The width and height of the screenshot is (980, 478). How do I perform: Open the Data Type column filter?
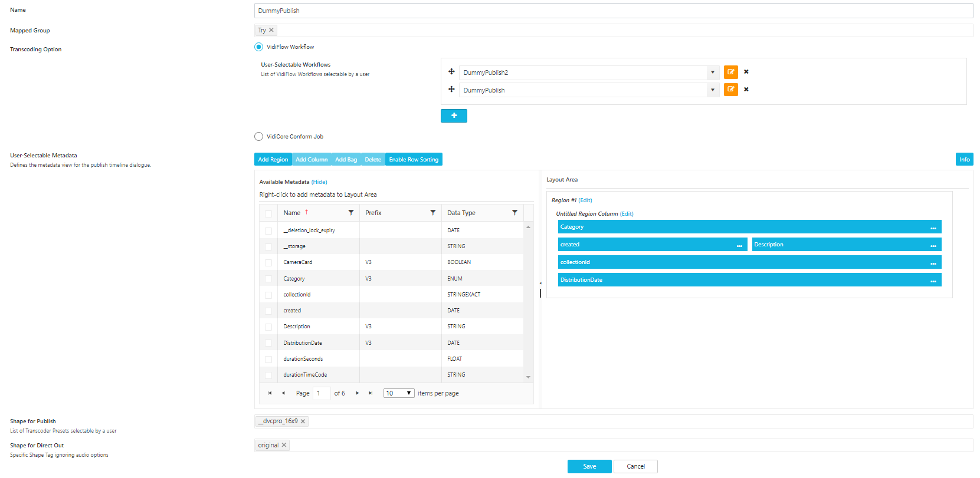pos(514,213)
